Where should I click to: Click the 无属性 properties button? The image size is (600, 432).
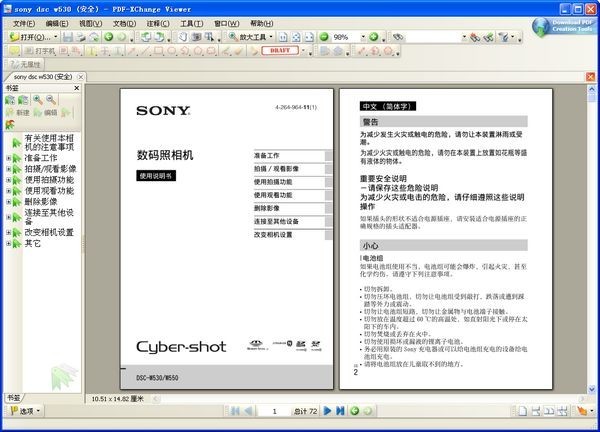tap(25, 64)
